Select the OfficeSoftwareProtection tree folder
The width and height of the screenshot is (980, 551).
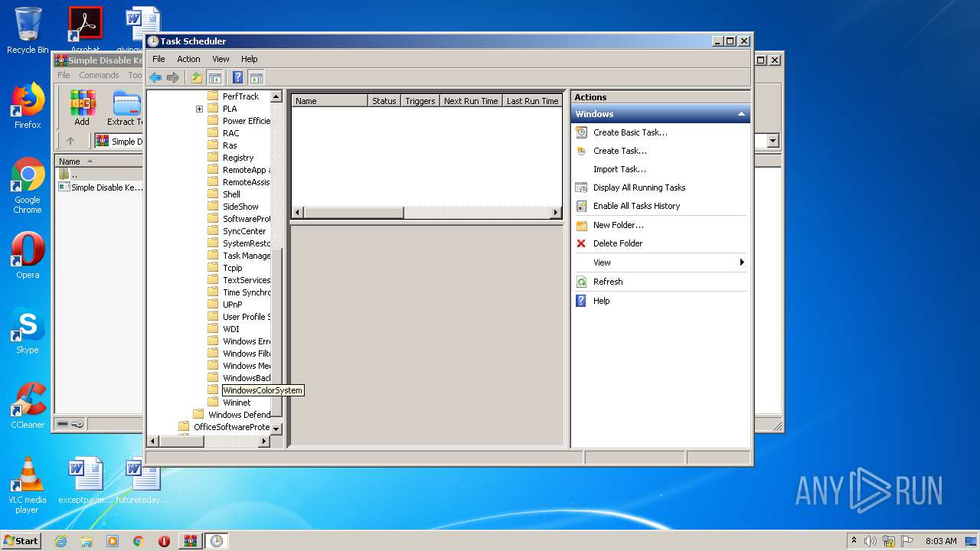[x=231, y=427]
